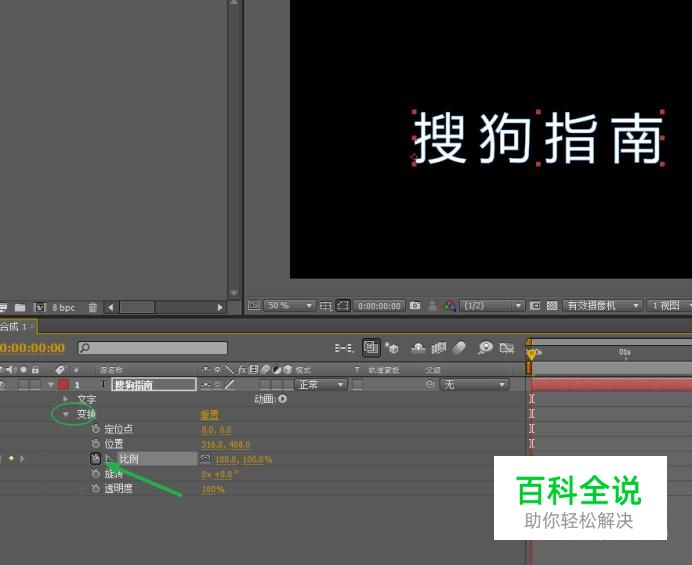The height and width of the screenshot is (565, 692).
Task: Open 无 parent layer dropdown
Action: [474, 385]
